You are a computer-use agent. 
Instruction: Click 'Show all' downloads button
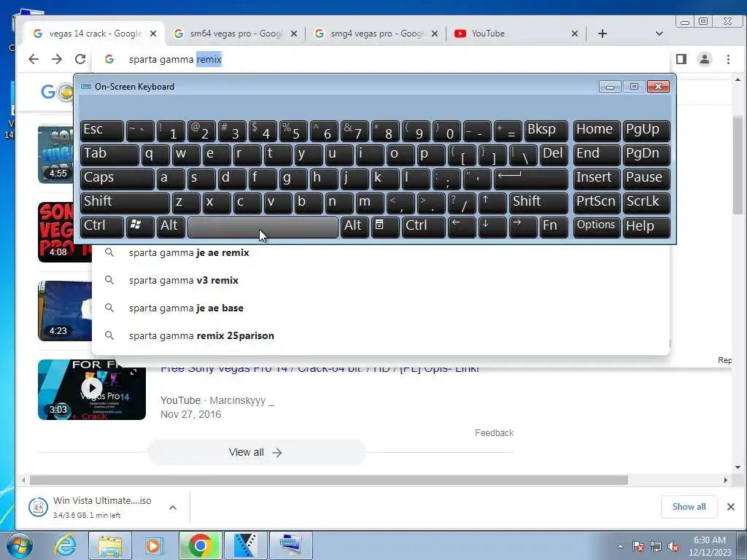(x=689, y=507)
